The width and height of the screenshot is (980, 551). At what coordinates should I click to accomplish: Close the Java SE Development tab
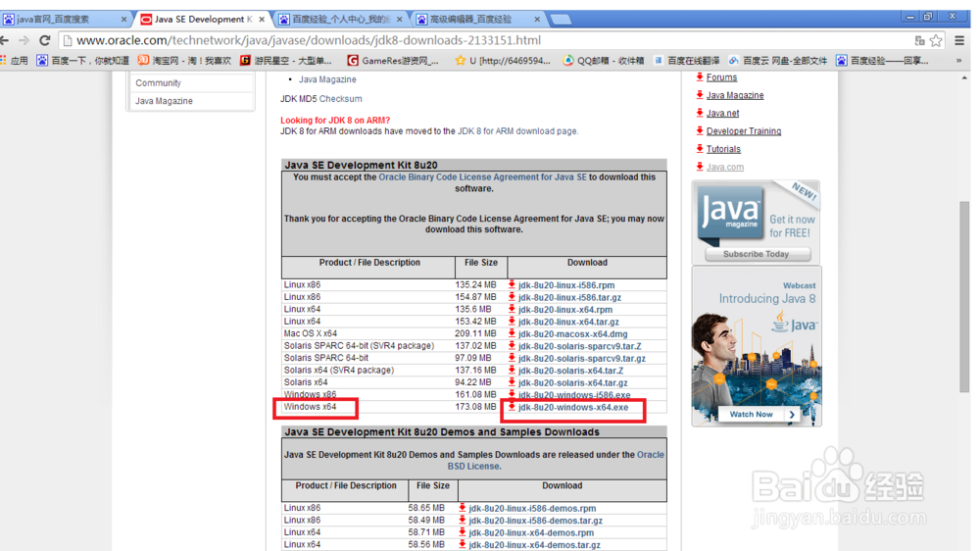[262, 20]
